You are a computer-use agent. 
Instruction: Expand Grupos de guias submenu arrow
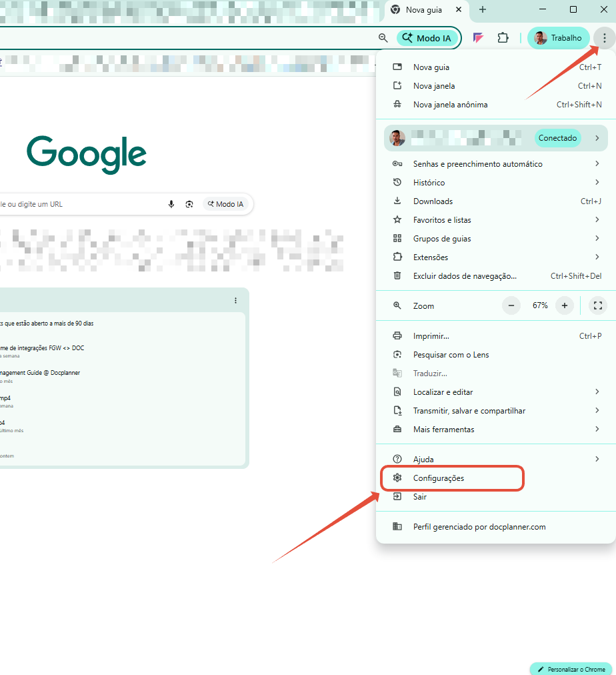(x=597, y=238)
